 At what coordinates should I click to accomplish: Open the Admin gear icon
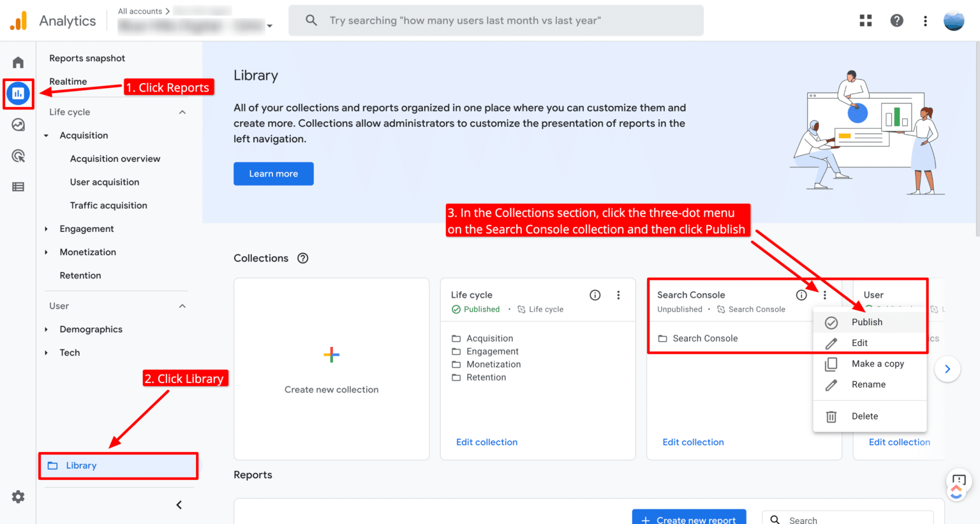(18, 497)
